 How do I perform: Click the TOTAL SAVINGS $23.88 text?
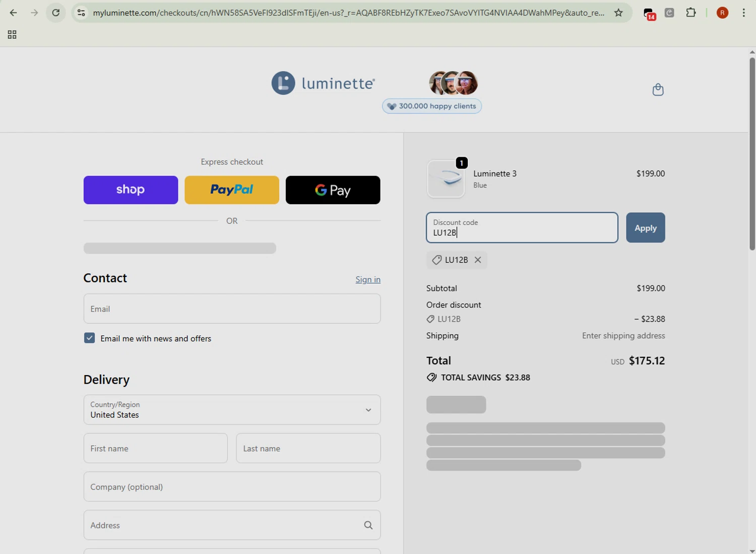coord(485,378)
